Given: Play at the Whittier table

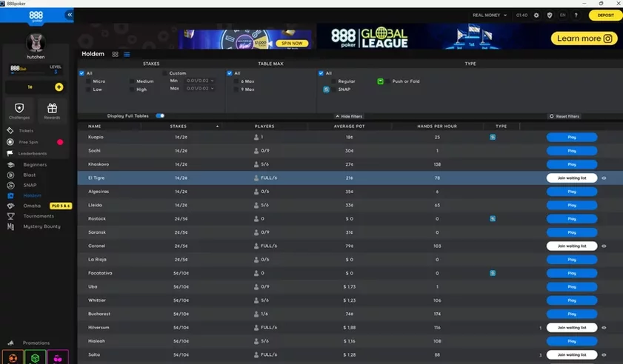Looking at the screenshot, I should click(572, 300).
